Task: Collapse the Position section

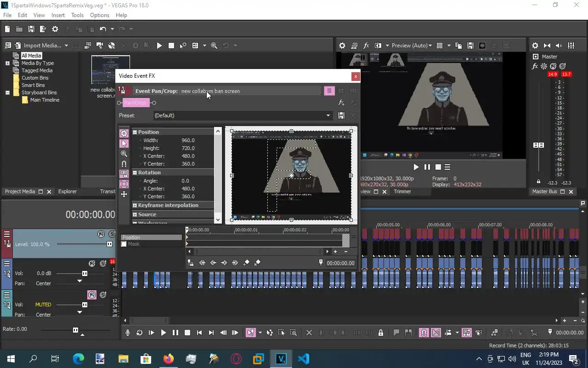Action: tap(135, 132)
